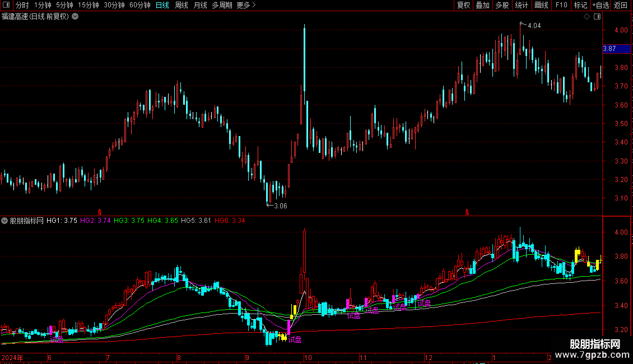Viewport: 633px width, 364px height.
Task: Select the 5分钟 period tab
Action: pos(64,5)
